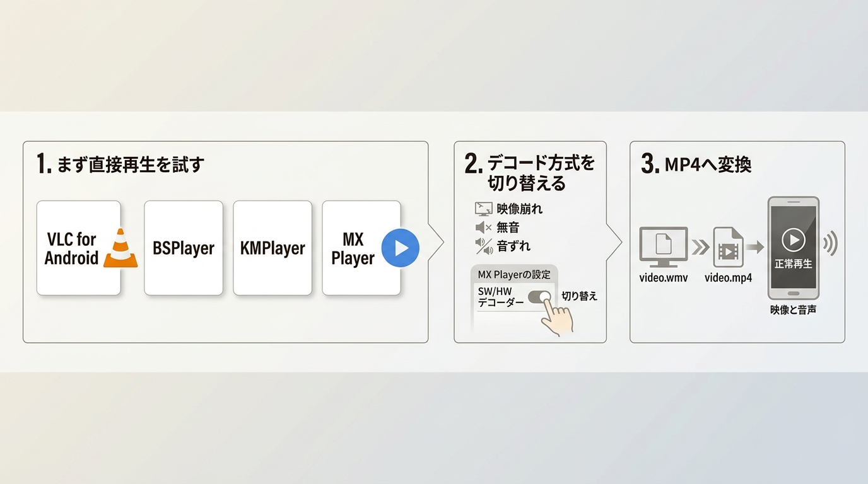
Task: Click the video.wmv file name
Action: coord(664,277)
